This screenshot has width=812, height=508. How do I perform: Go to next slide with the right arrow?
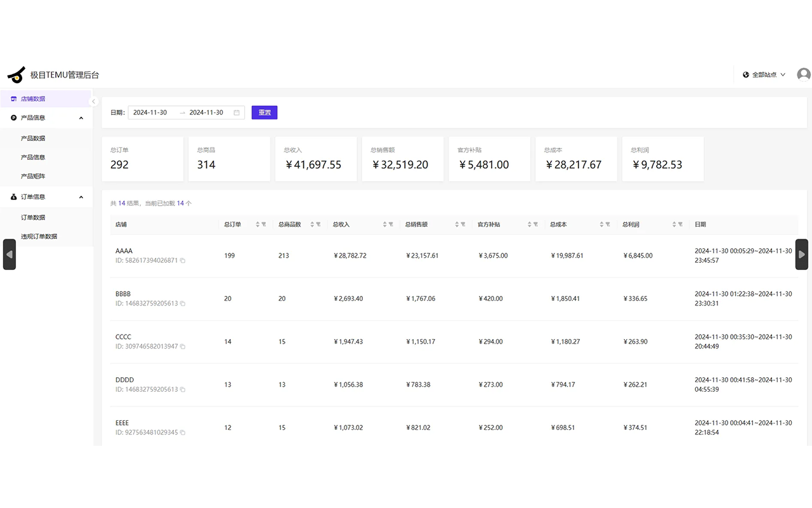coord(802,254)
